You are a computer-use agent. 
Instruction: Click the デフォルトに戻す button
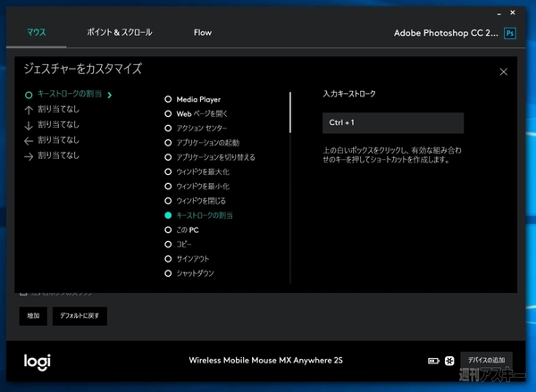80,316
